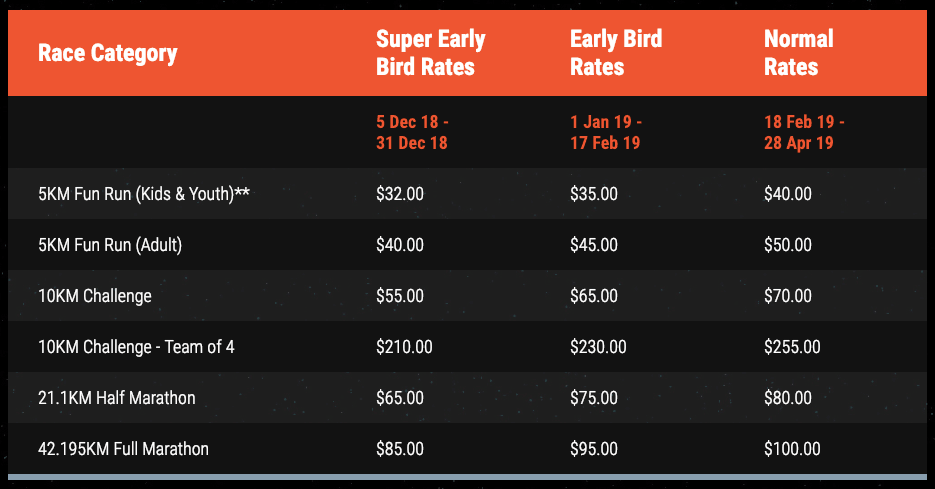This screenshot has width=935, height=489.
Task: Click the 5 Dec 18 - 31 Dec 18 date range
Action: pos(412,132)
